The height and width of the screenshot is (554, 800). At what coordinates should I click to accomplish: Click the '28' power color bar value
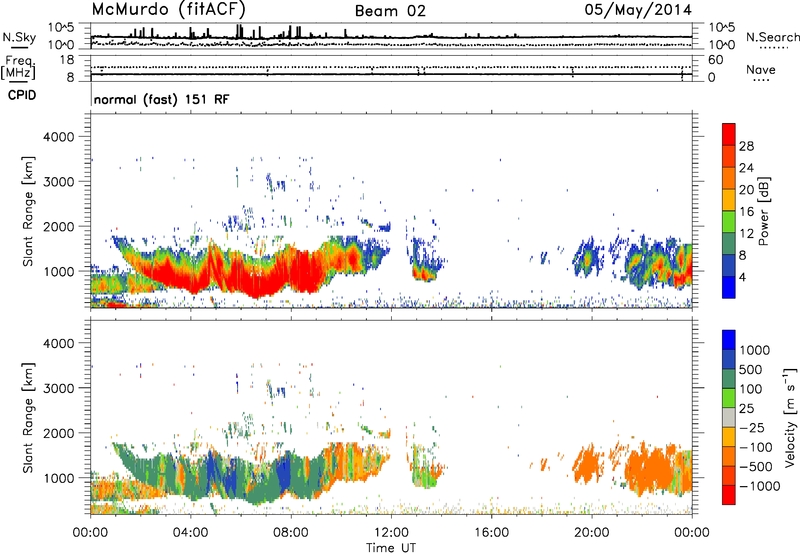pos(746,146)
